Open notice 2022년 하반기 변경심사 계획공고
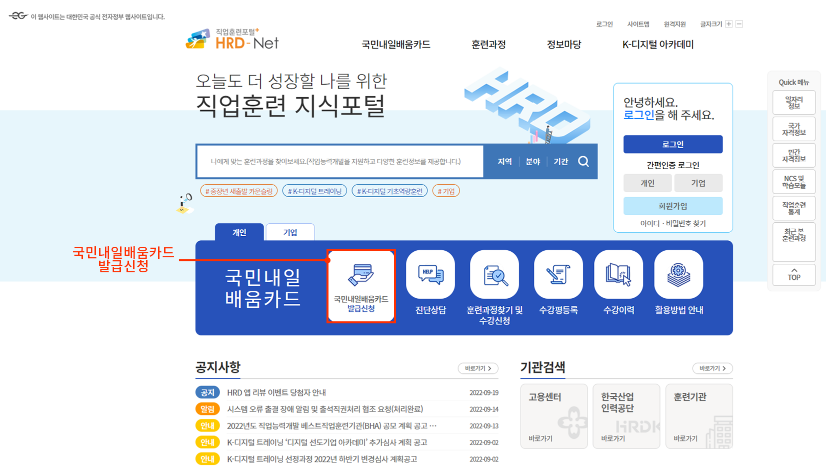Image resolution: width=826 pixels, height=474 pixels. click(x=322, y=459)
